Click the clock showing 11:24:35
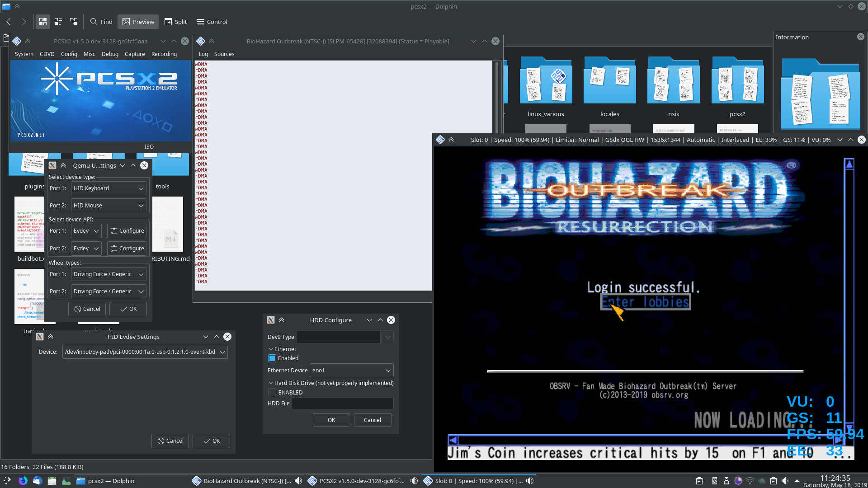 pos(835,478)
